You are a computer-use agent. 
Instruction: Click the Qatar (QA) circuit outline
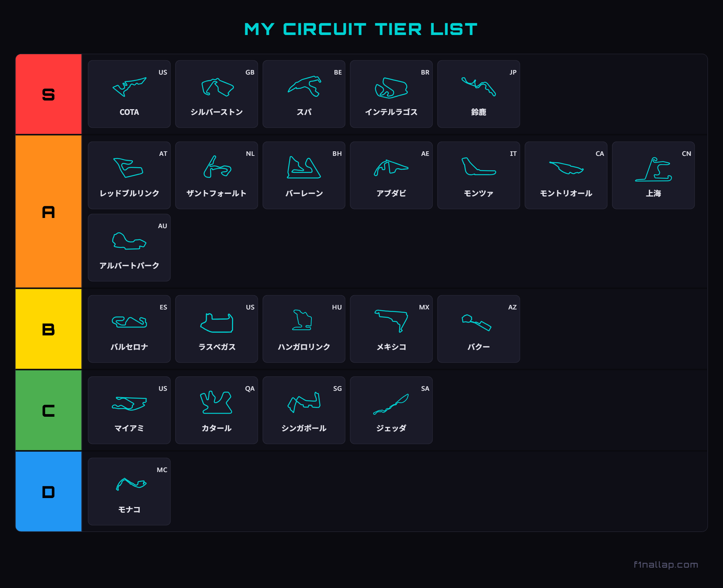[x=216, y=402]
